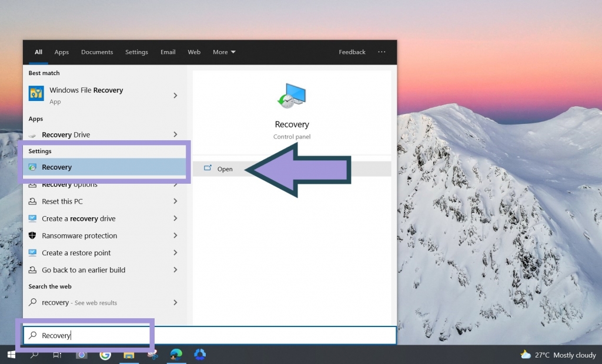The width and height of the screenshot is (602, 364).
Task: Select the Ransomware protection shield icon
Action: tap(32, 235)
